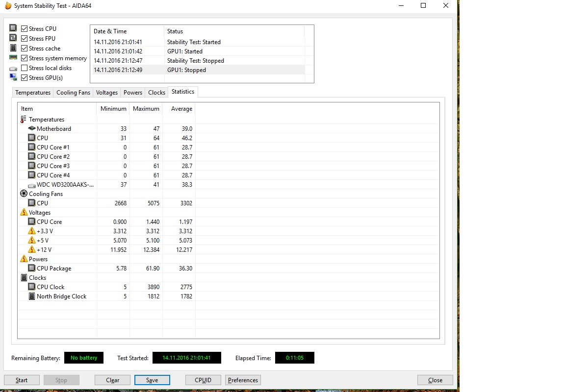Click the chip icon beside Stress cache

(13, 48)
